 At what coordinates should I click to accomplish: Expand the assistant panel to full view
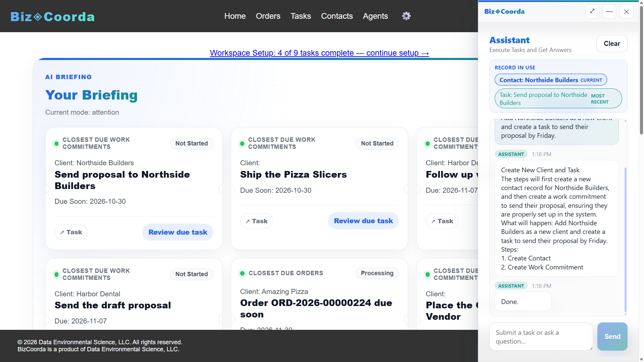tap(592, 11)
